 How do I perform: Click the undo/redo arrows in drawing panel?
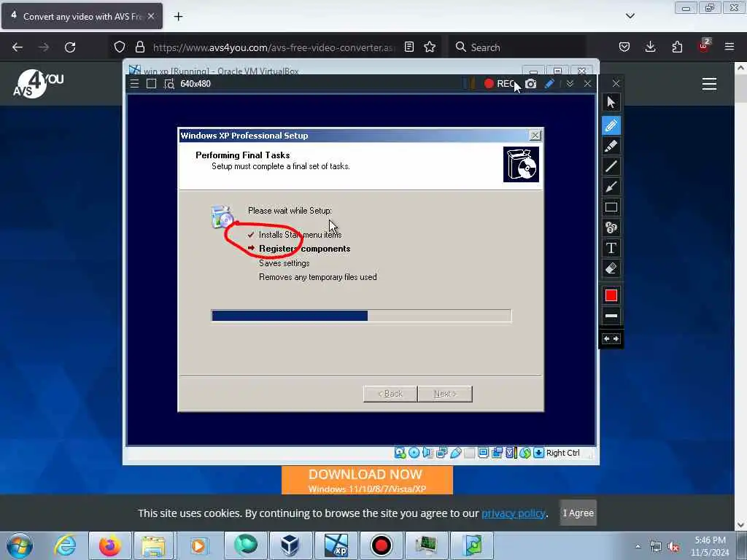point(611,338)
